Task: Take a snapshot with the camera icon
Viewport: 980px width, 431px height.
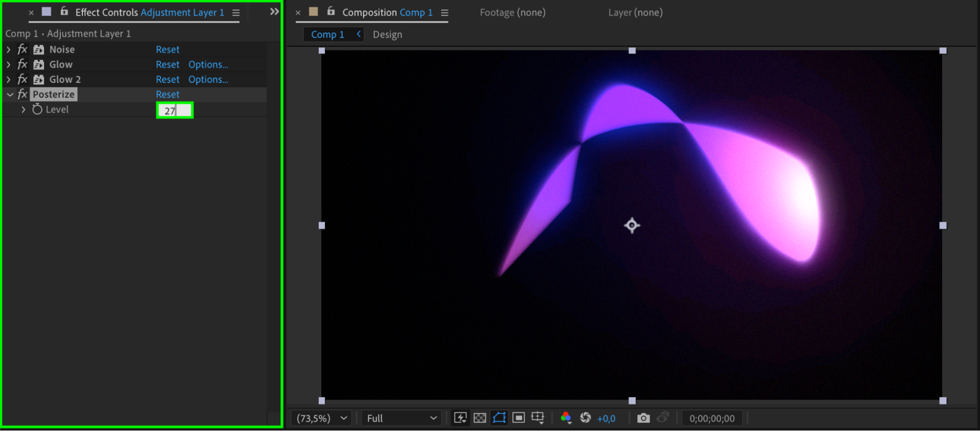Action: click(x=643, y=418)
